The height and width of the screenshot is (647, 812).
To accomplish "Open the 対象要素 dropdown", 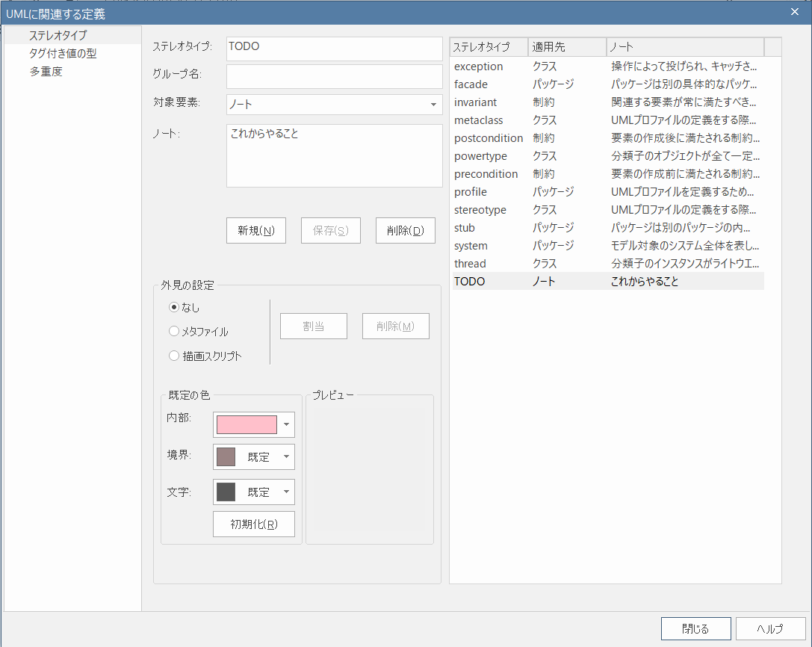I will [433, 105].
